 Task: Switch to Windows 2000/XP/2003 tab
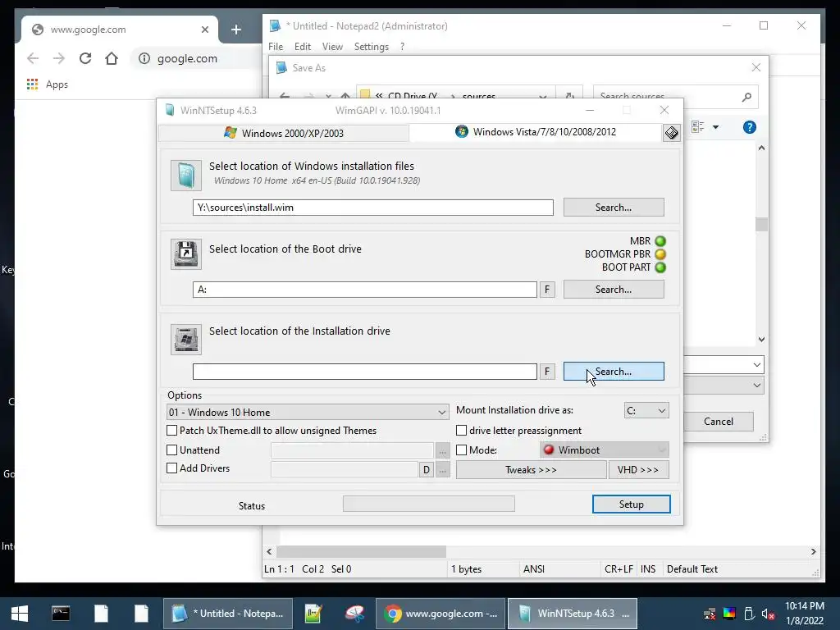click(x=284, y=133)
